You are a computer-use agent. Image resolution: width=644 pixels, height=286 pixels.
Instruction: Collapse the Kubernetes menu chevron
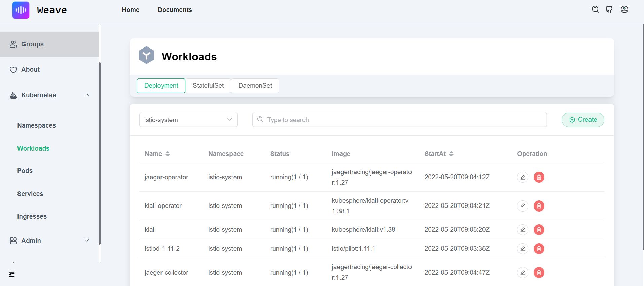click(87, 95)
